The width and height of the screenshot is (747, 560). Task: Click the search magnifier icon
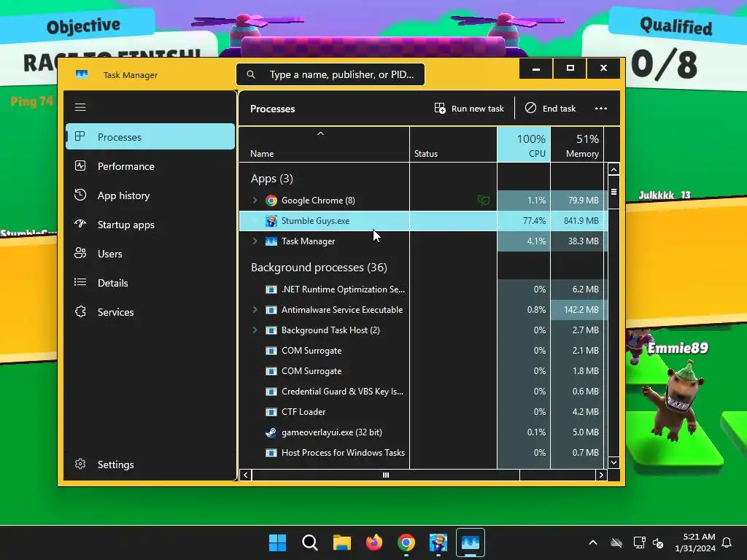[251, 74]
